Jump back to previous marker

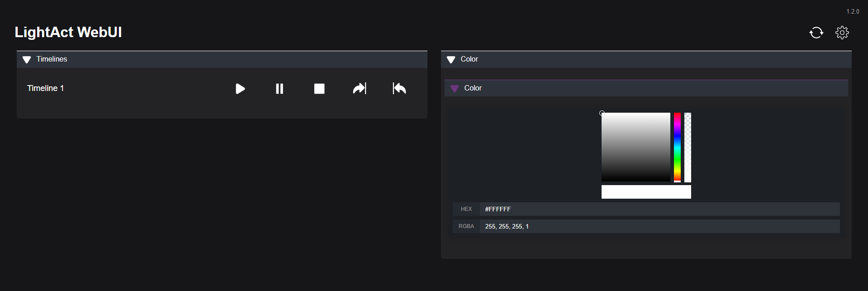pyautogui.click(x=399, y=88)
